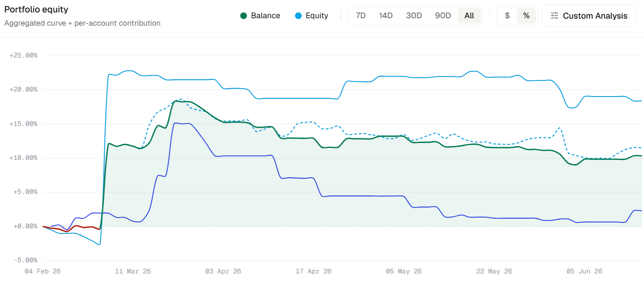Image resolution: width=644 pixels, height=288 pixels.
Task: Toggle the blue Equity legend dot
Action: pyautogui.click(x=298, y=16)
